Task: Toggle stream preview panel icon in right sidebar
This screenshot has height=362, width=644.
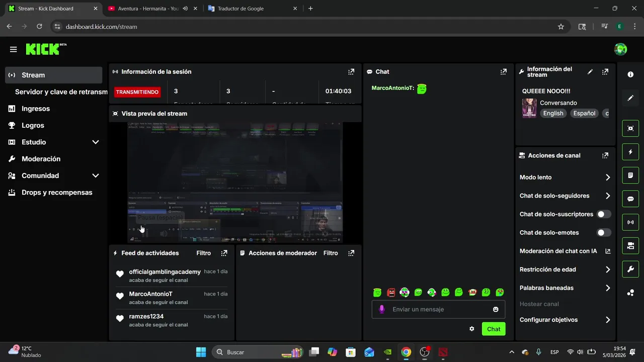Action: 630,128
